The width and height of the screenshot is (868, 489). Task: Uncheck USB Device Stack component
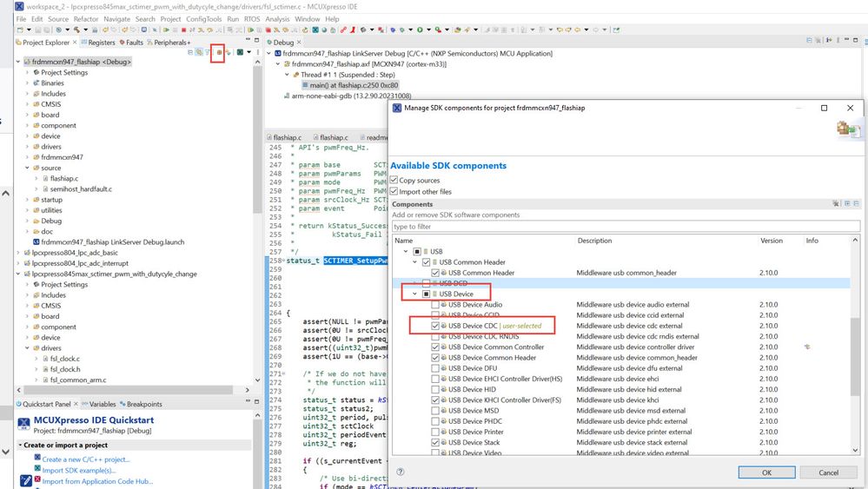coord(435,443)
